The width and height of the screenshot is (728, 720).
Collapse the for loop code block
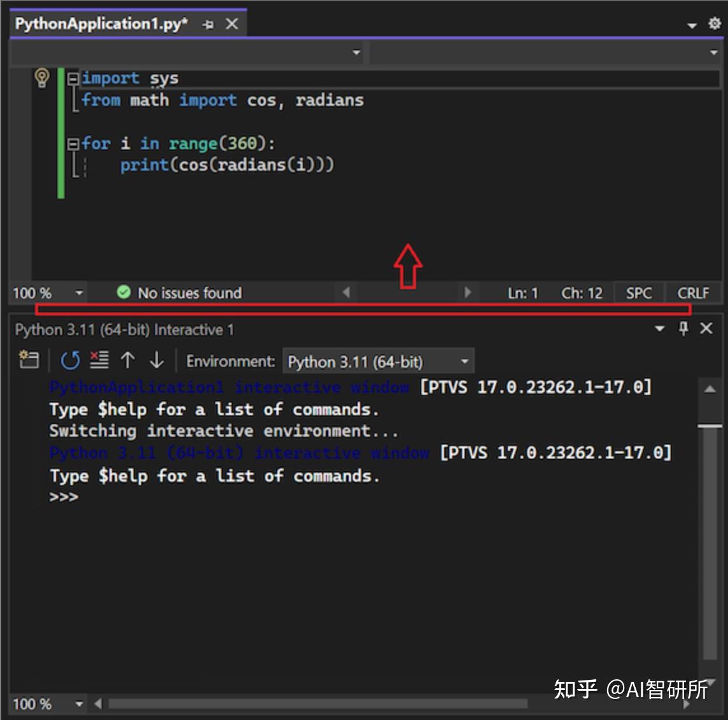(73, 143)
